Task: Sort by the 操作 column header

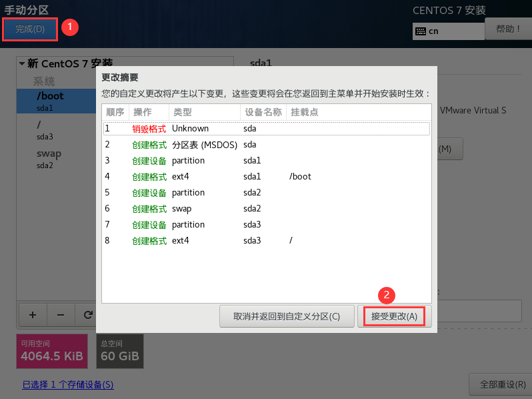Action: 149,112
